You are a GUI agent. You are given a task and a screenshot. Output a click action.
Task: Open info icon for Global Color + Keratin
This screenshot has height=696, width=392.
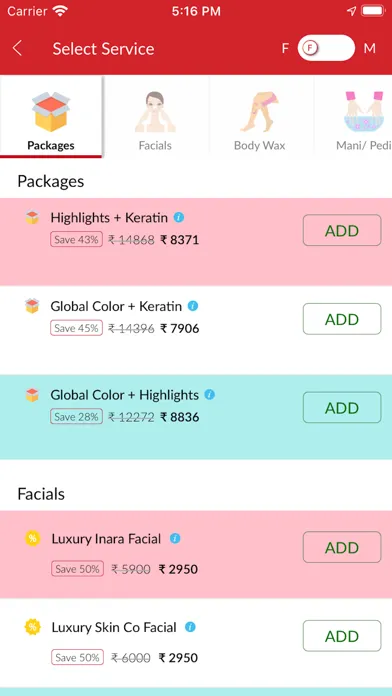point(193,306)
